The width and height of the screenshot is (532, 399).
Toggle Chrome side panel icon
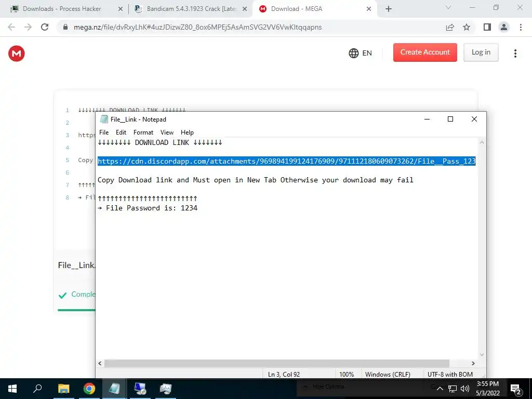(x=487, y=27)
